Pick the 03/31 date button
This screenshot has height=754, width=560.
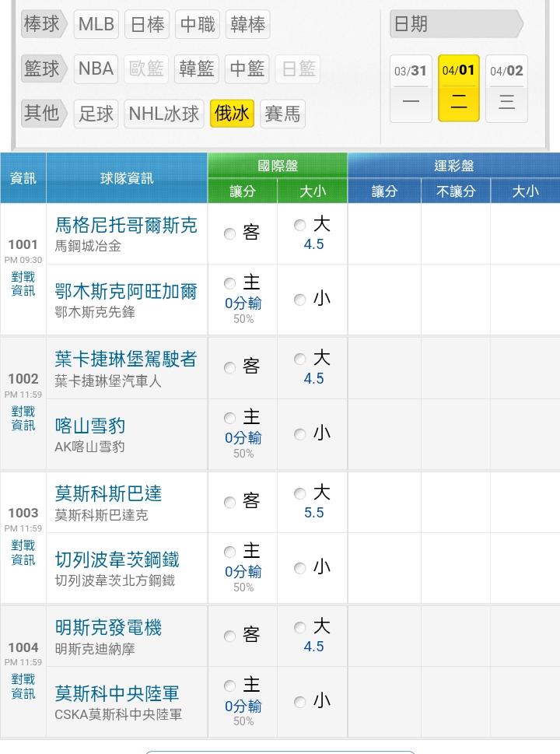coord(411,89)
